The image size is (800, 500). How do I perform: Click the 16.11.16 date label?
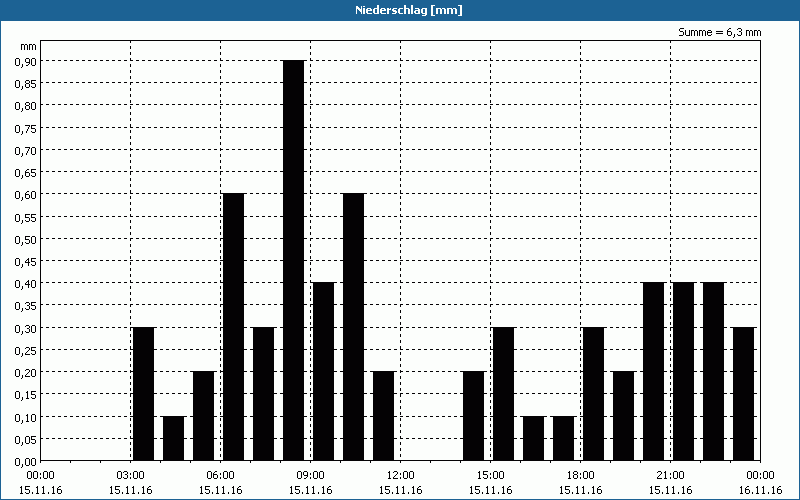click(760, 490)
